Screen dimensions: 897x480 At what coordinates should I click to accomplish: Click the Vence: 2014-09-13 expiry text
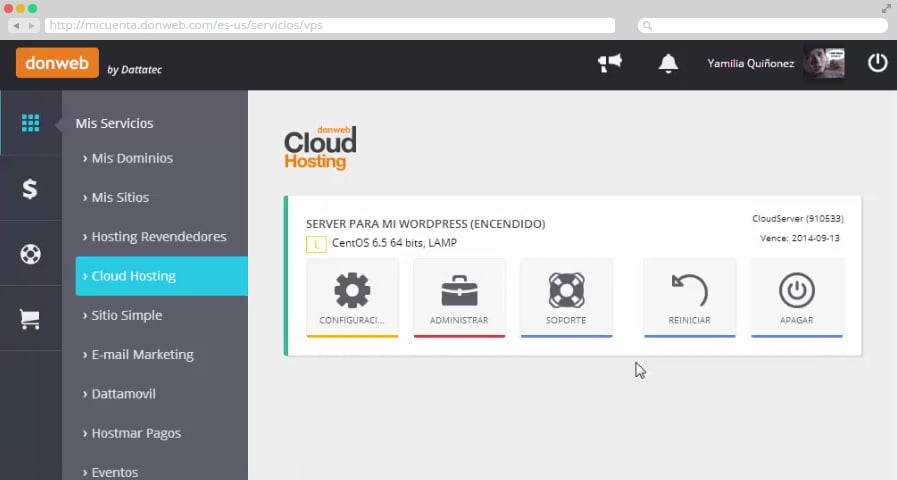click(x=800, y=238)
